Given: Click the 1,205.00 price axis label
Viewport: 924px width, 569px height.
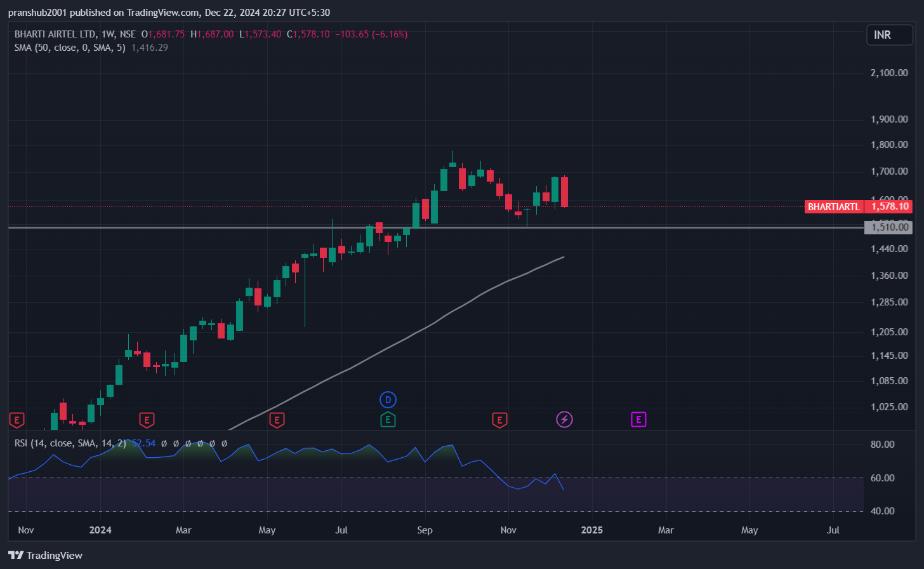Looking at the screenshot, I should [889, 332].
